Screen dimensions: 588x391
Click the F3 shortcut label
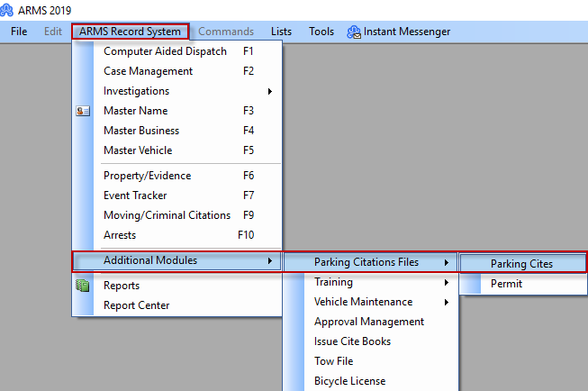pos(249,111)
